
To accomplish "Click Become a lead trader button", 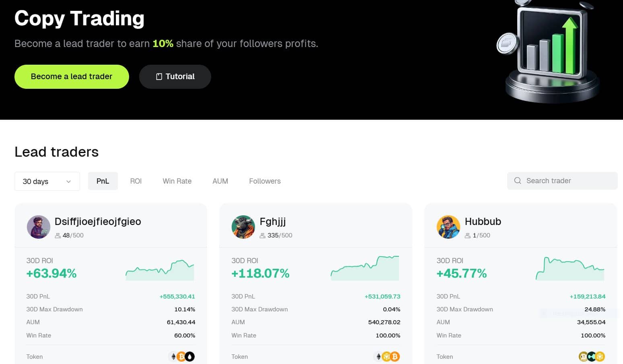I will (72, 77).
